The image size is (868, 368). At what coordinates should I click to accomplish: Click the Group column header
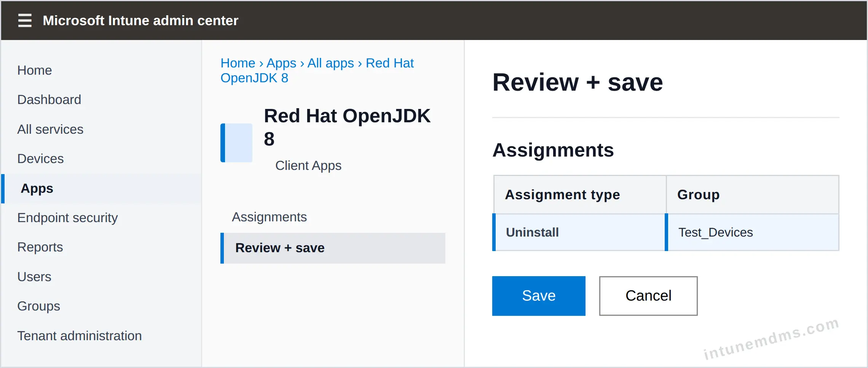tap(753, 195)
